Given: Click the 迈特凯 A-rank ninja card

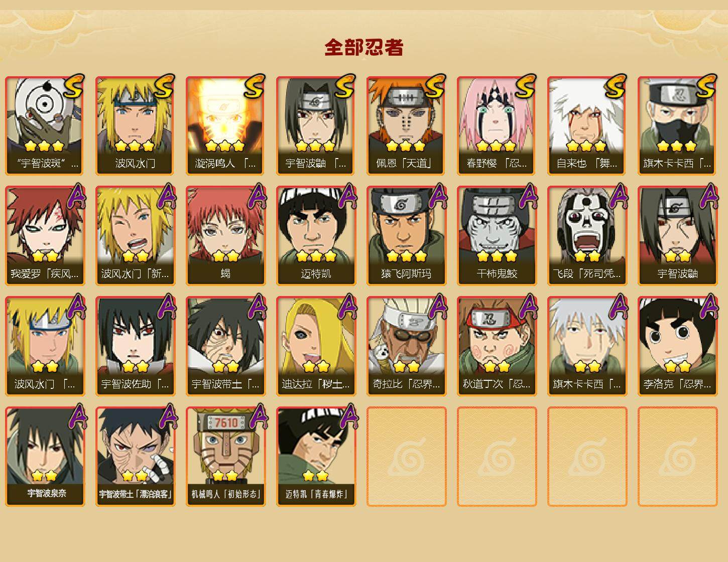Looking at the screenshot, I should pos(316,236).
